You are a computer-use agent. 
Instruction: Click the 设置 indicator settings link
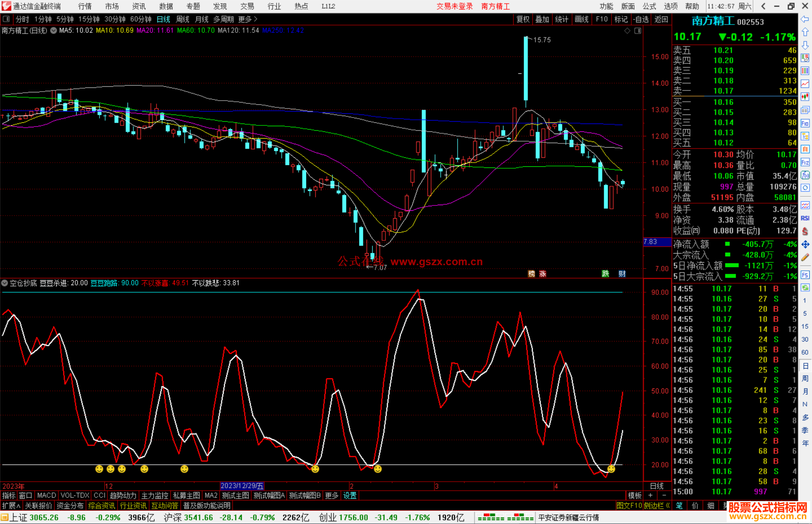tap(350, 495)
